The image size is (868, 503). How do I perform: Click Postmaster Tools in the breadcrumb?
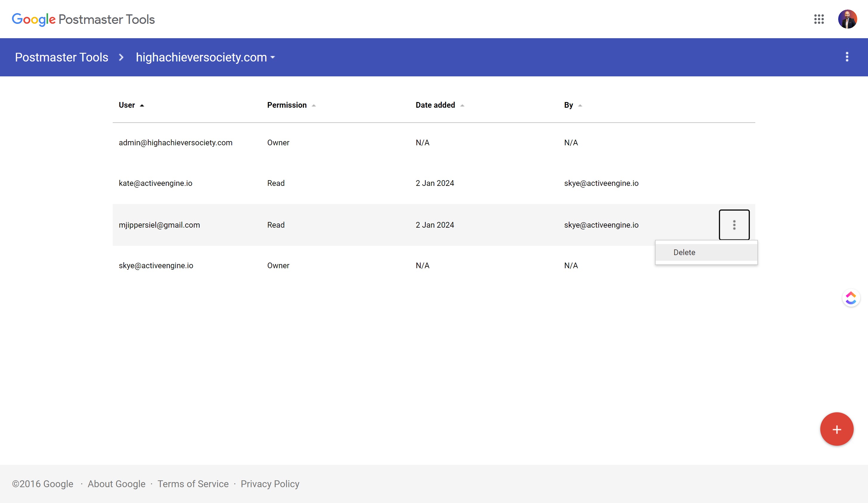click(x=61, y=57)
